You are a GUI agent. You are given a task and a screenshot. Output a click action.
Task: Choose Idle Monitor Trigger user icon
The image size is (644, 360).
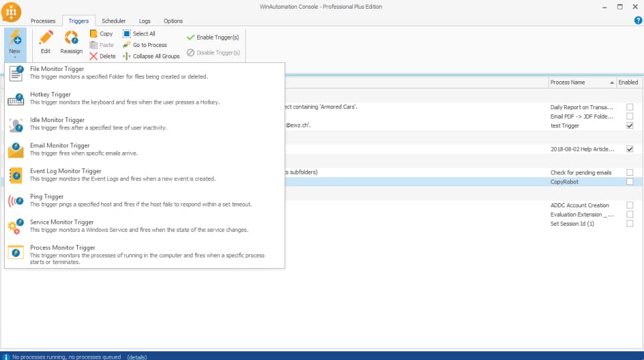[x=16, y=125]
